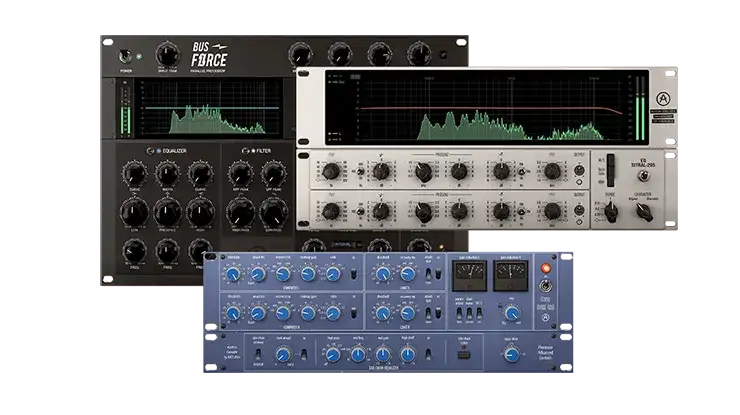Viewport: 740px width, 415px height.
Task: Click the input drive knob
Action: click(512, 354)
